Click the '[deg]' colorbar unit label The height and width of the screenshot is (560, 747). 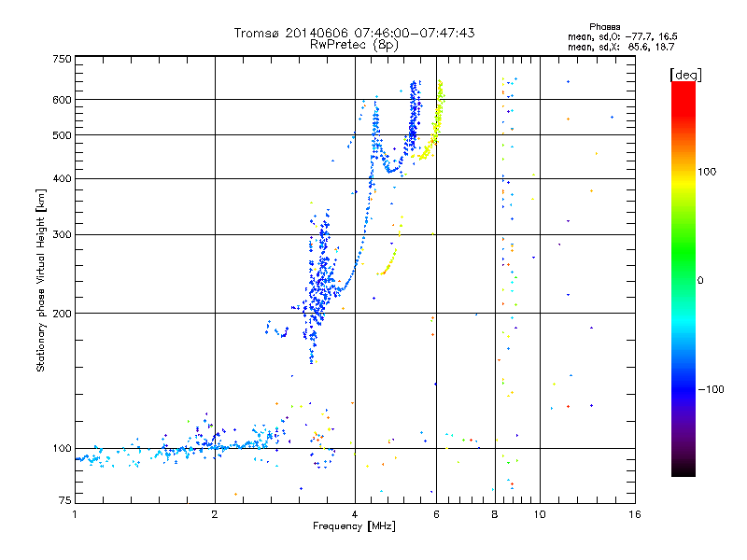pos(685,75)
